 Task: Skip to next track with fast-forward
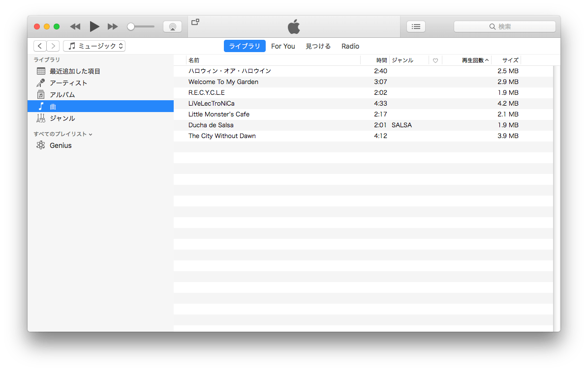(113, 27)
